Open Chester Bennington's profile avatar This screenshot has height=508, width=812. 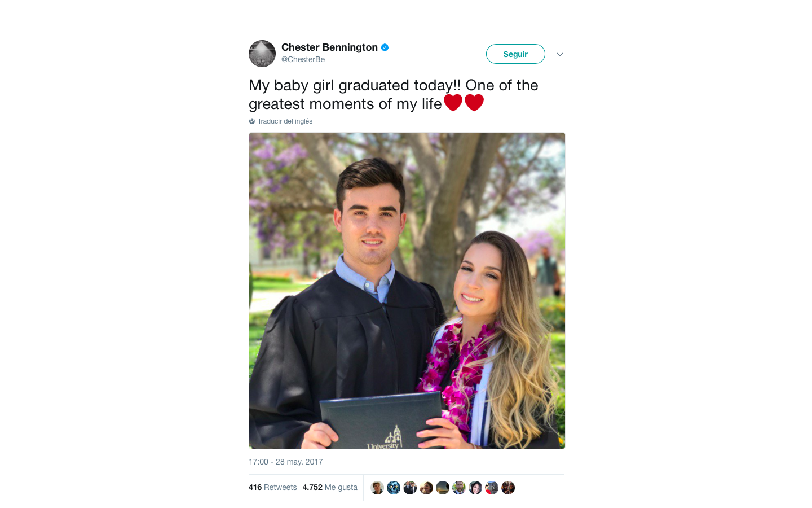[262, 54]
